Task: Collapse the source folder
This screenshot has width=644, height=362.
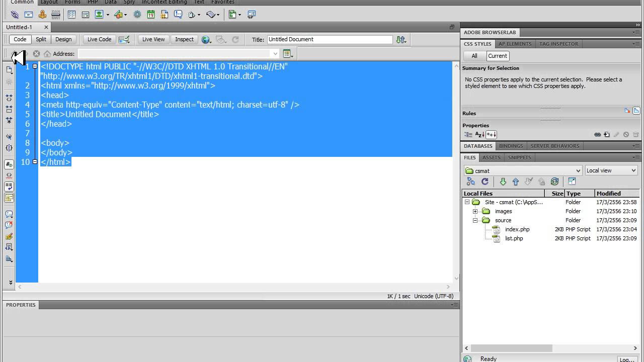Action: click(475, 220)
